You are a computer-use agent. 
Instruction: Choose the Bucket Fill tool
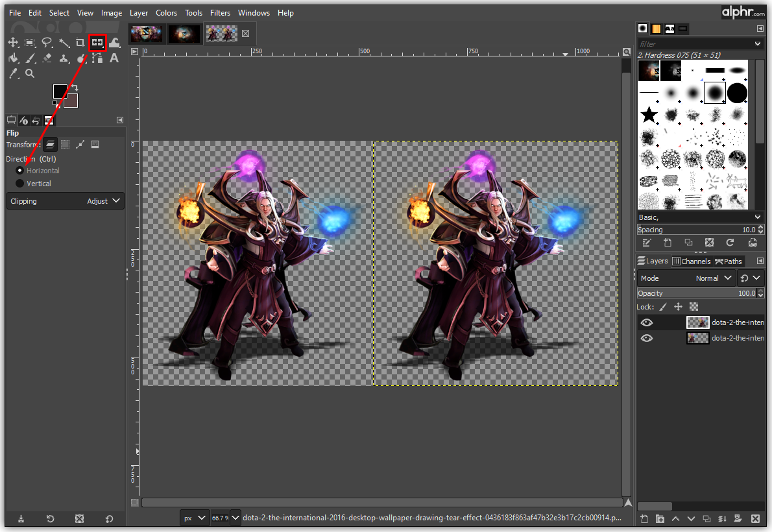[13, 58]
